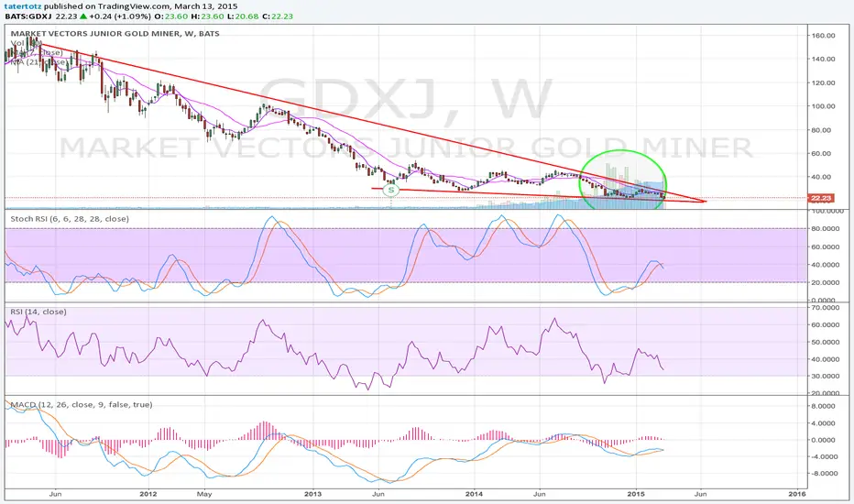Click the L:20.68 low value

click(x=243, y=16)
